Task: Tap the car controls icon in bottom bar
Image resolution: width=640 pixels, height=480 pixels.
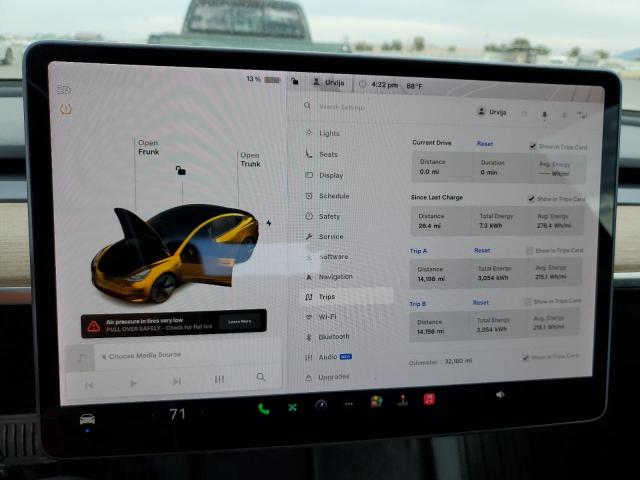Action: pyautogui.click(x=87, y=419)
